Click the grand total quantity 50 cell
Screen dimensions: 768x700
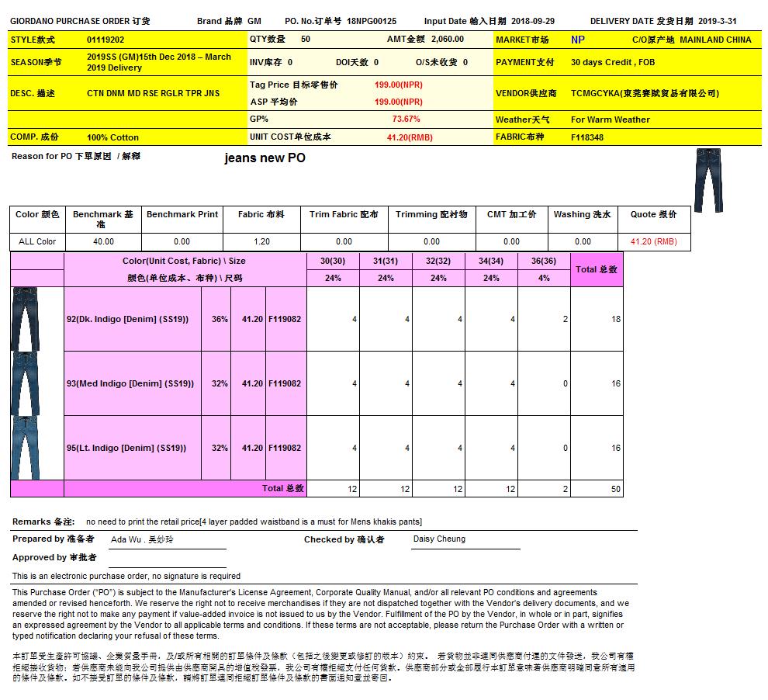(597, 489)
